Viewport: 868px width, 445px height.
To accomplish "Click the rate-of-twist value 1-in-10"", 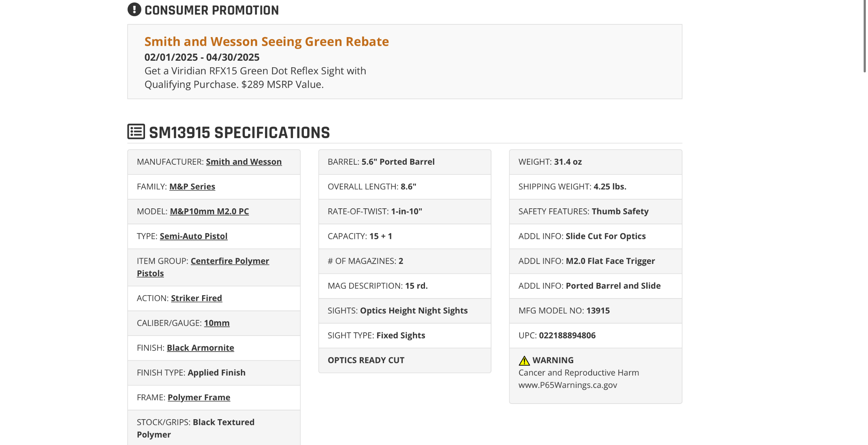I will (406, 211).
